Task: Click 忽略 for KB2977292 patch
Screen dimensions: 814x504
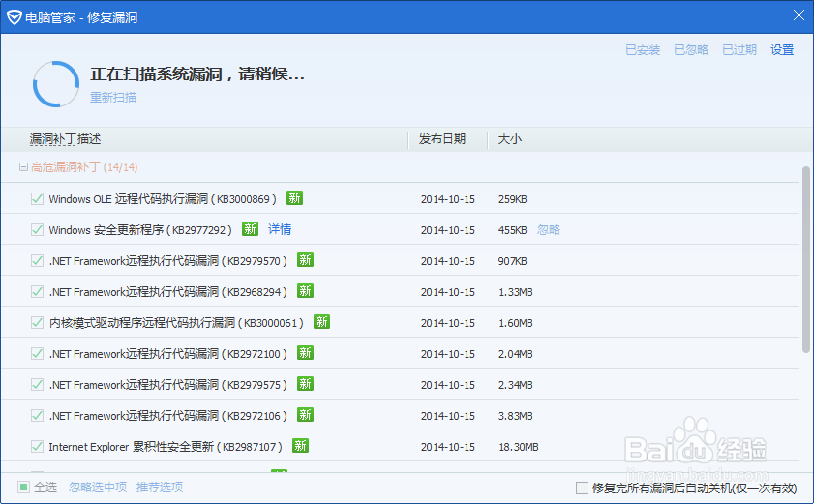Action: click(549, 229)
